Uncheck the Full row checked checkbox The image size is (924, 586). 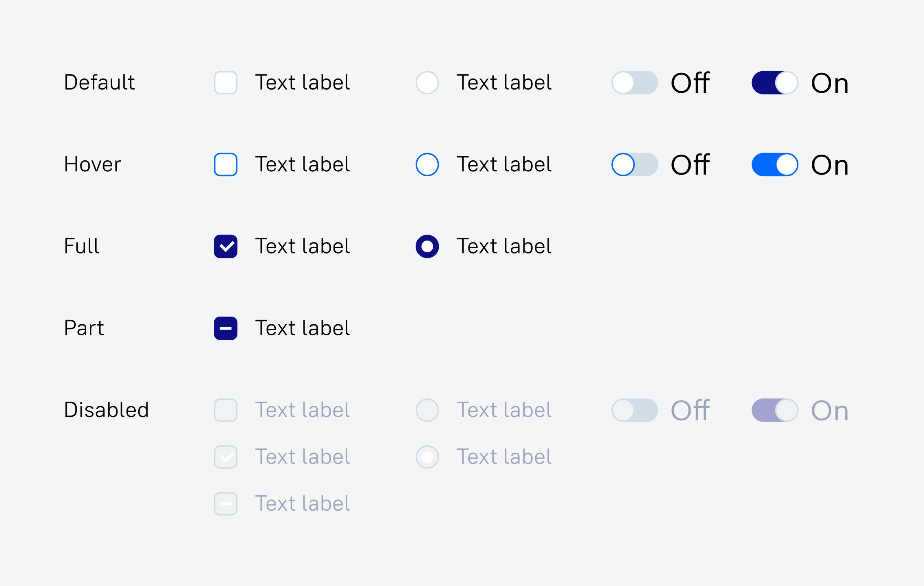click(x=225, y=246)
